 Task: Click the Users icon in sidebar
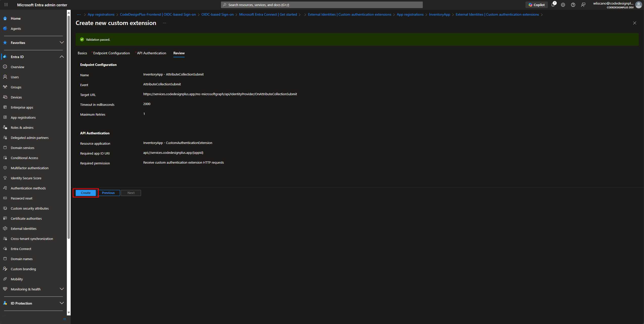tap(5, 77)
